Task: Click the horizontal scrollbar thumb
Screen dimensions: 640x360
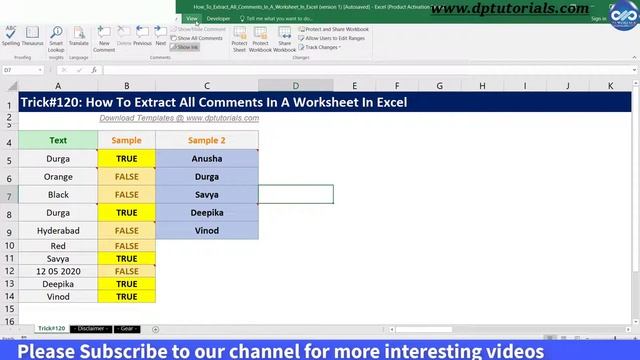Action: pyautogui.click(x=424, y=329)
